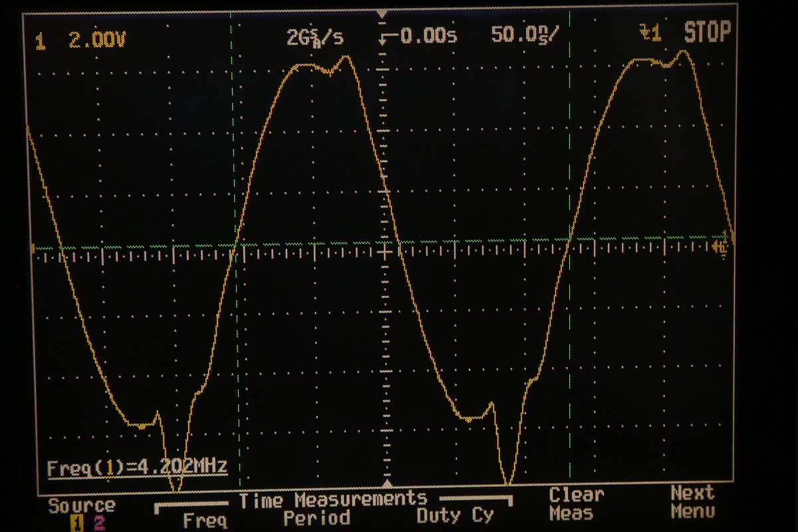Click the Freq(1)=4.202MHz measurement result
Image resolution: width=798 pixels, height=532 pixels.
(137, 466)
